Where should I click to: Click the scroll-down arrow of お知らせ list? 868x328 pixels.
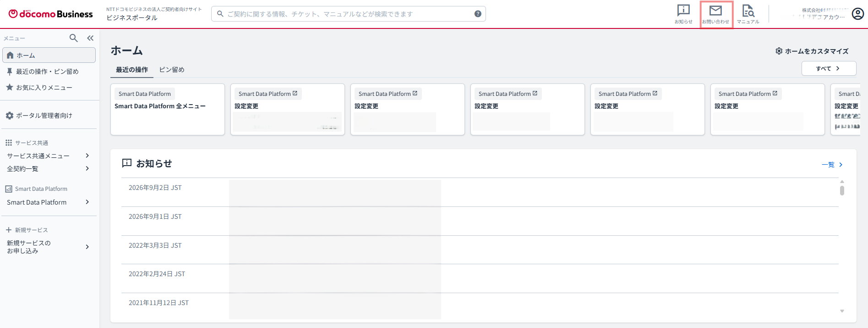click(x=842, y=311)
